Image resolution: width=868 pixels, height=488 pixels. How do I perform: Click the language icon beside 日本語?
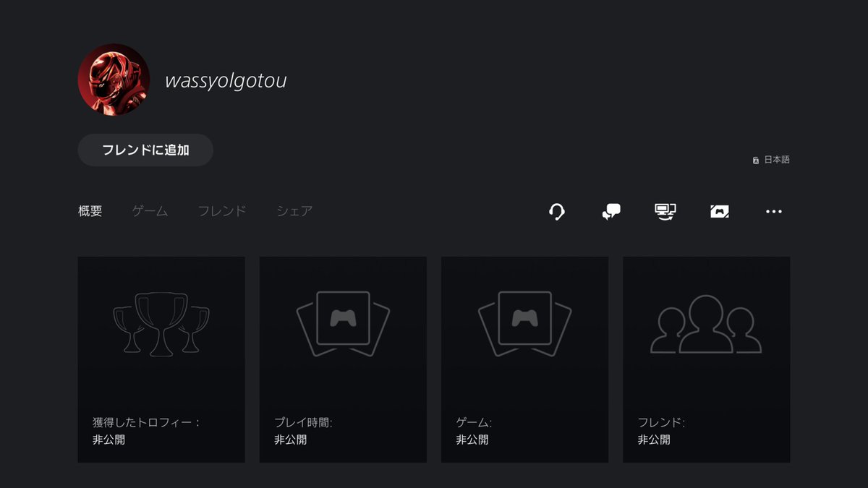(756, 160)
